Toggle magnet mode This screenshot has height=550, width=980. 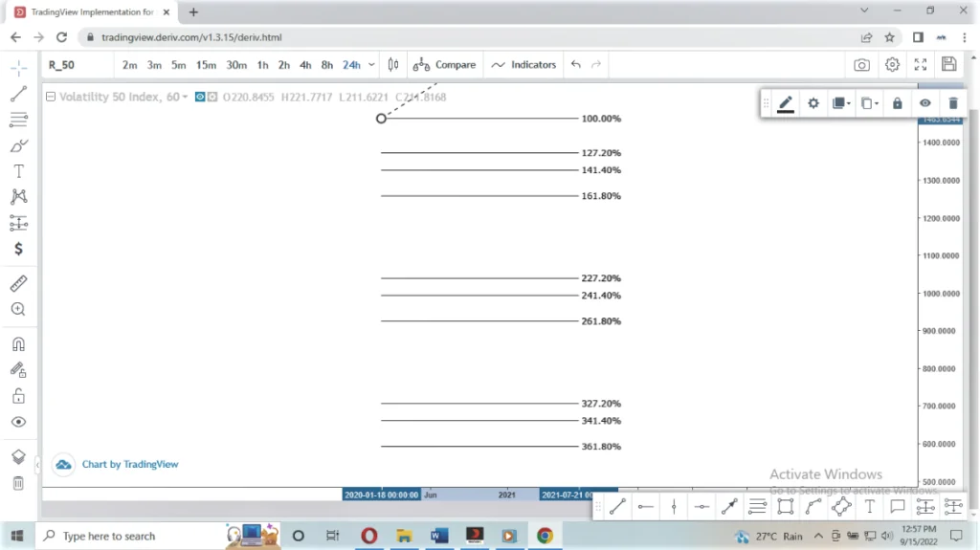click(x=19, y=344)
